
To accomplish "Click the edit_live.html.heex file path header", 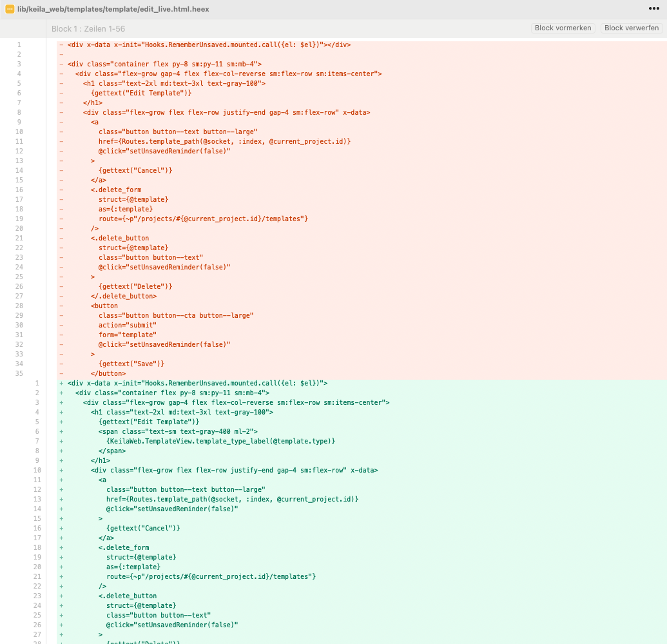I will (x=113, y=9).
